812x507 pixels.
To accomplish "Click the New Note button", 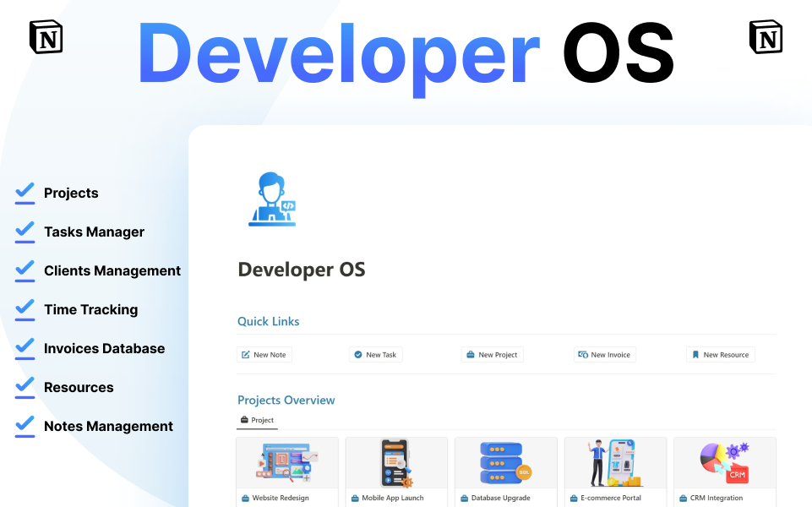I will [264, 355].
